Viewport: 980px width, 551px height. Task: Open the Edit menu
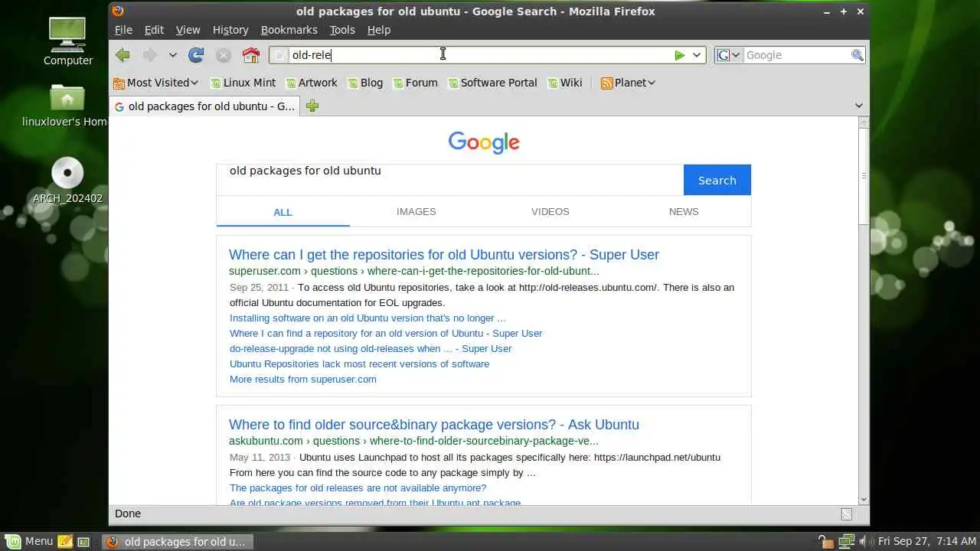click(154, 30)
